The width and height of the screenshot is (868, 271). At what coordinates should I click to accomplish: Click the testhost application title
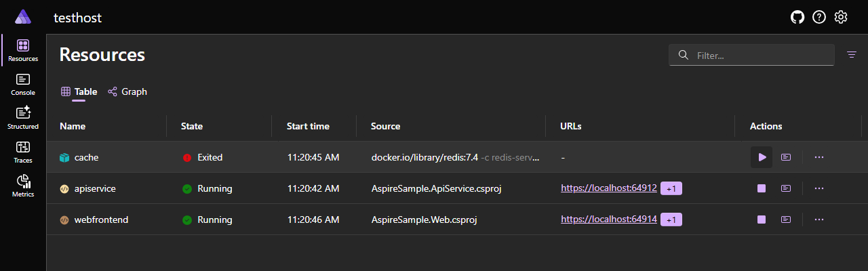click(77, 18)
